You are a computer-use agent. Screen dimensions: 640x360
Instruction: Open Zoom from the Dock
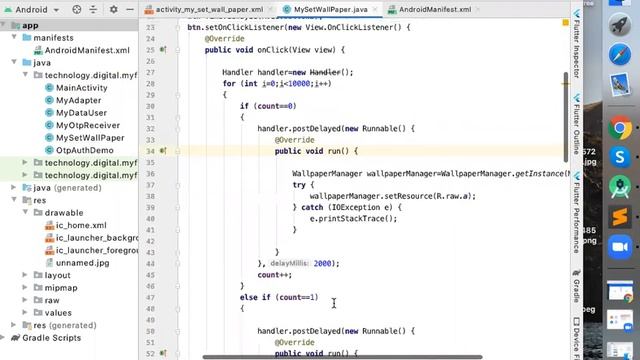(x=620, y=247)
